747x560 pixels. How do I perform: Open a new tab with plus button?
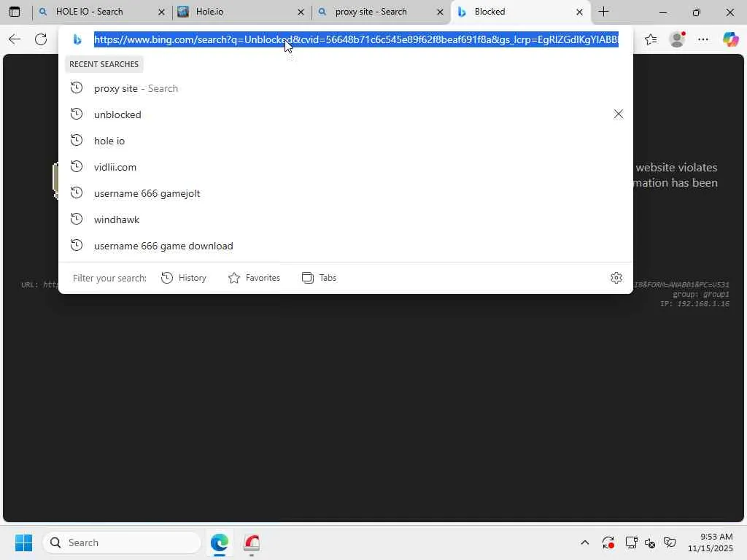(603, 12)
